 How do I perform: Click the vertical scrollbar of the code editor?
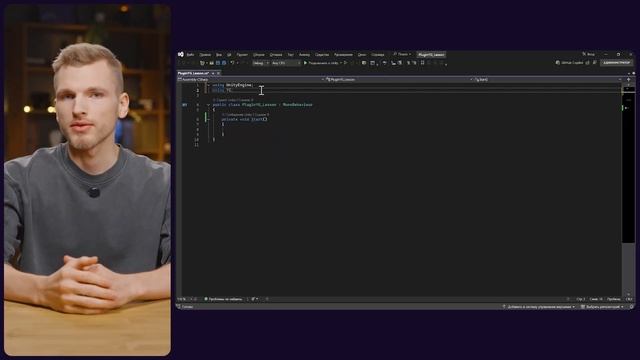coord(628,190)
